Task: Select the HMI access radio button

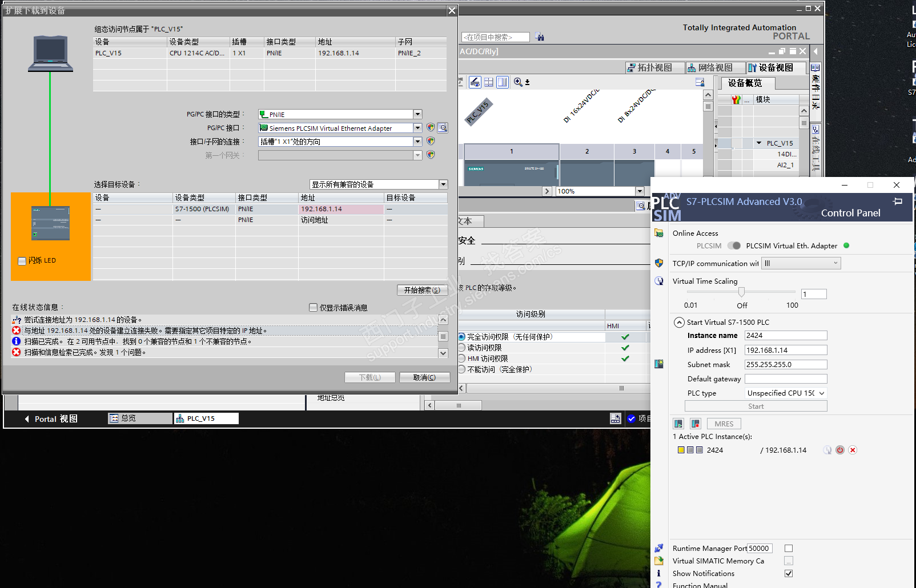Action: [461, 359]
